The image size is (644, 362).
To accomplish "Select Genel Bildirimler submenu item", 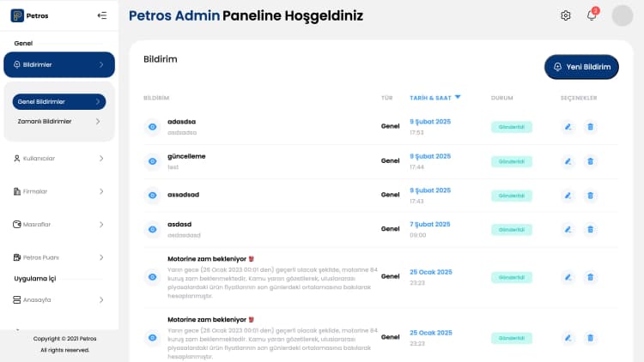I will [58, 101].
